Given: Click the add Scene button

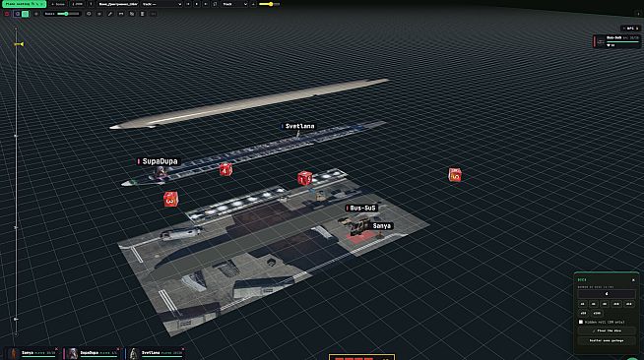Looking at the screenshot, I should coord(58,4).
